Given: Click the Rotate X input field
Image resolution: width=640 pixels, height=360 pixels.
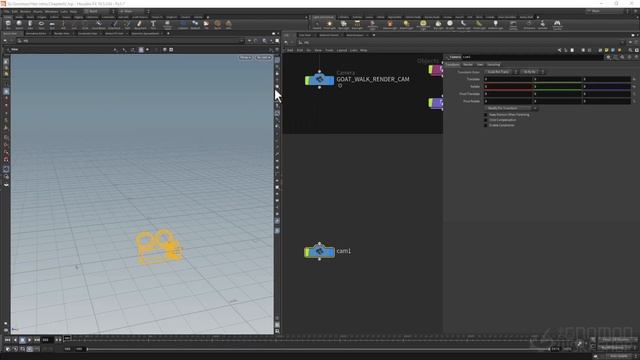Looking at the screenshot, I should pyautogui.click(x=508, y=87).
